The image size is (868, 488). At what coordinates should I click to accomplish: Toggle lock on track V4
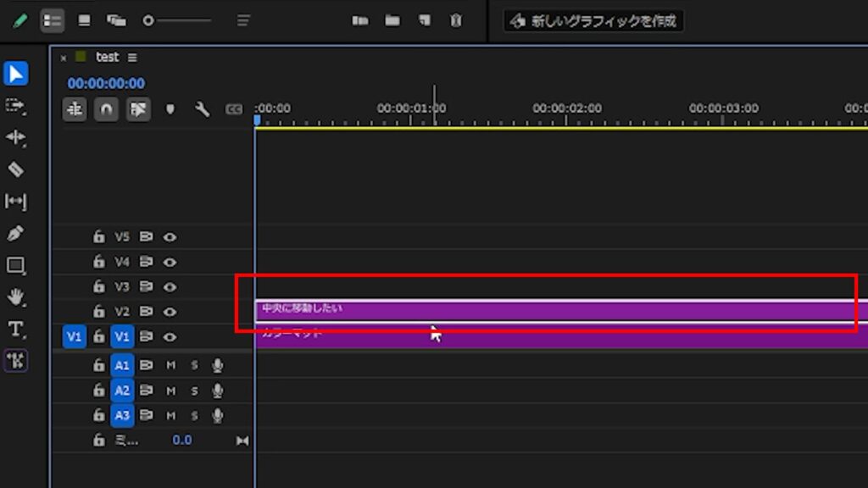[x=98, y=262]
